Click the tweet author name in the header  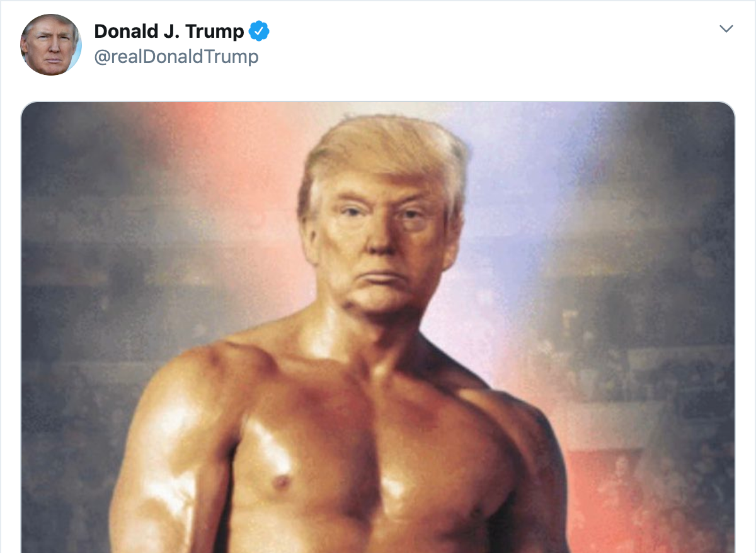(169, 30)
